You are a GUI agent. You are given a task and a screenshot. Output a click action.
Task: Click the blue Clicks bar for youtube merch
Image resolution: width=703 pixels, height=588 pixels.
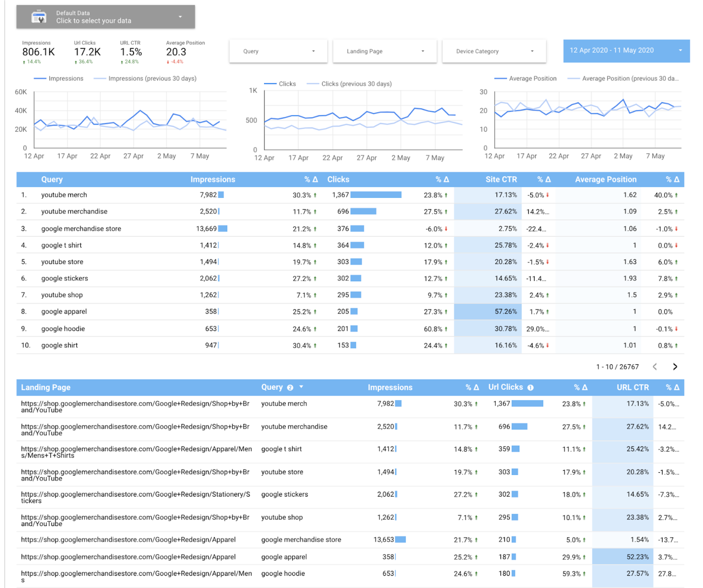(x=376, y=195)
